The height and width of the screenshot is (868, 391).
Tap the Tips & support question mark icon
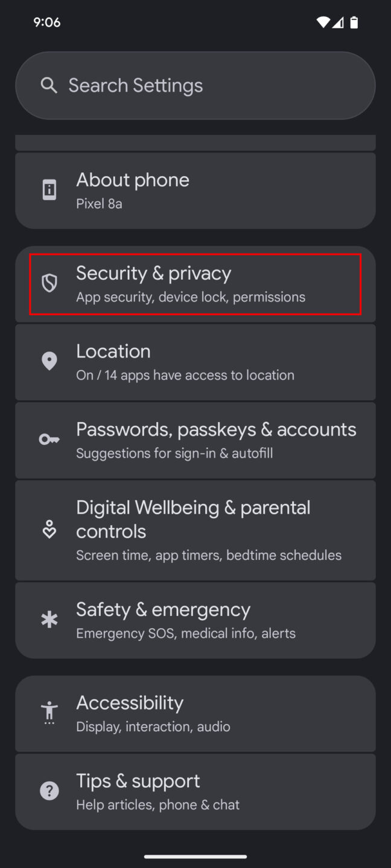49,791
